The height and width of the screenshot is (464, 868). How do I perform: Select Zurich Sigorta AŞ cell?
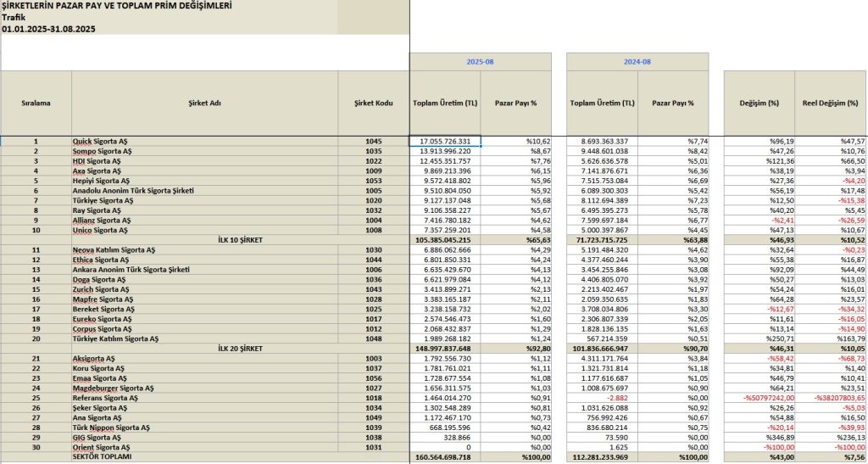click(x=205, y=289)
